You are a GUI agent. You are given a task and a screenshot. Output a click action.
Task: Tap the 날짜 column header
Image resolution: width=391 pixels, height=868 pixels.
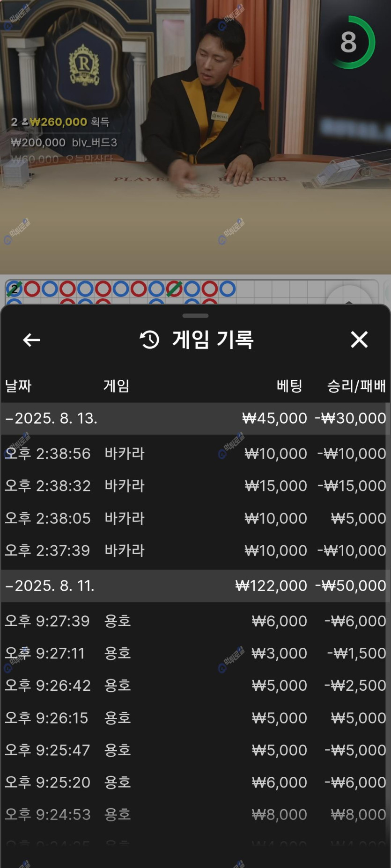(18, 386)
